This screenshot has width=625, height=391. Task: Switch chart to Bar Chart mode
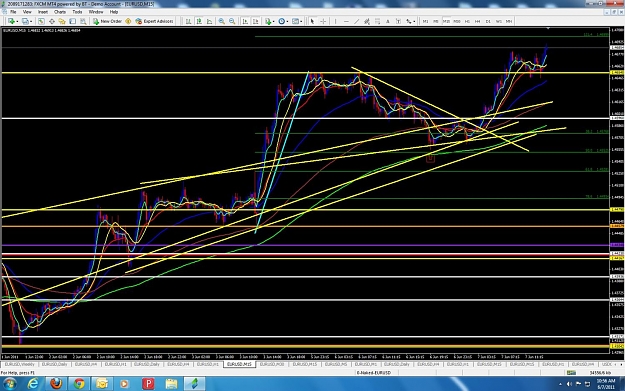(x=188, y=21)
